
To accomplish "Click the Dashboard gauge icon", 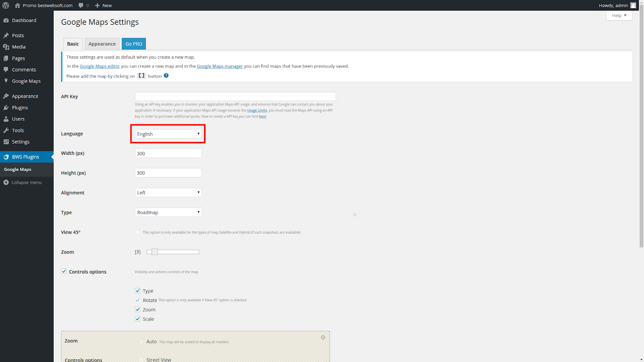I will pyautogui.click(x=6, y=20).
